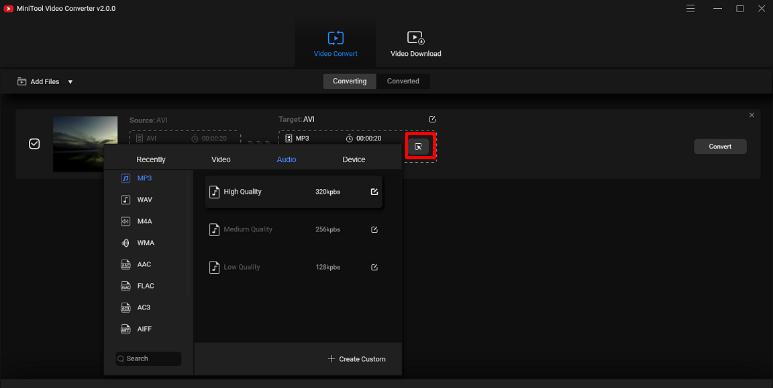773x388 pixels.
Task: Choose the AAC format
Action: [x=136, y=265]
